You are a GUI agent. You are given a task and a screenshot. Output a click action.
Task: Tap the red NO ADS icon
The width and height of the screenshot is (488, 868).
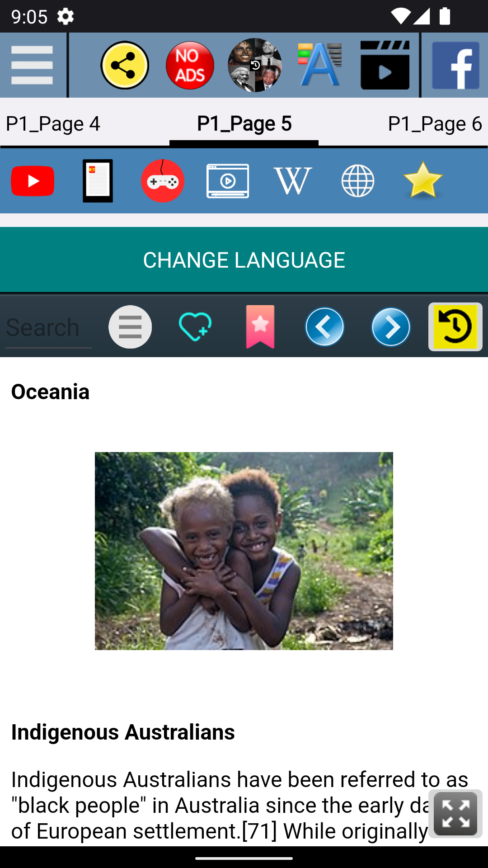coord(190,65)
